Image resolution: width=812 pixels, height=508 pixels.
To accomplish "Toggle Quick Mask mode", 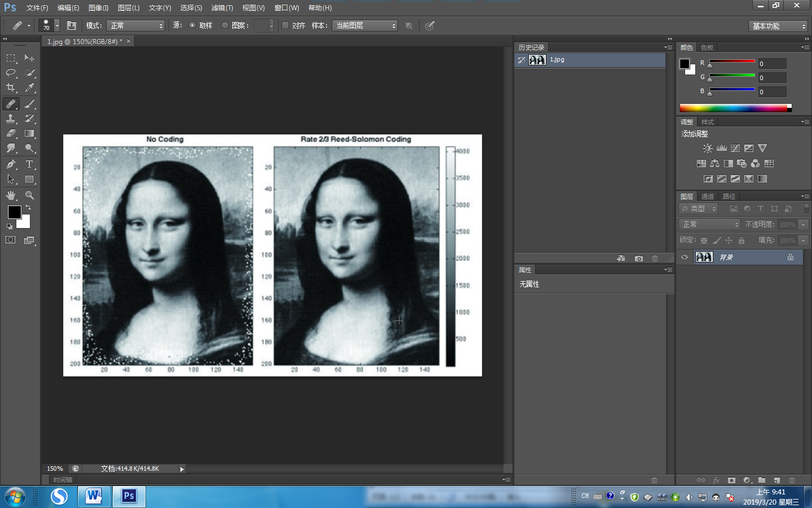I will click(x=11, y=240).
